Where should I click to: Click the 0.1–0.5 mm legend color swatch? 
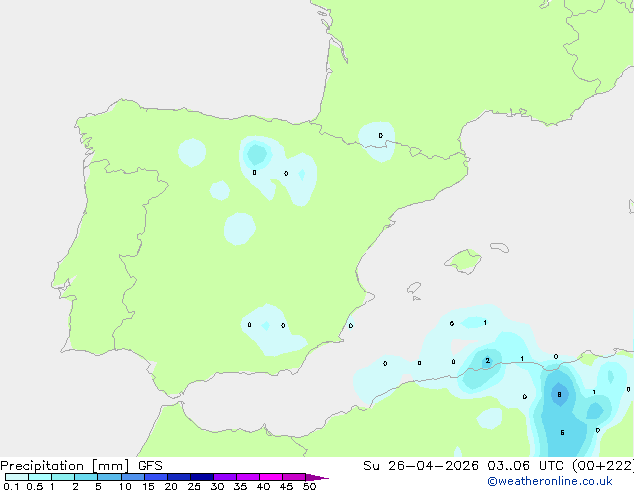click(x=17, y=477)
